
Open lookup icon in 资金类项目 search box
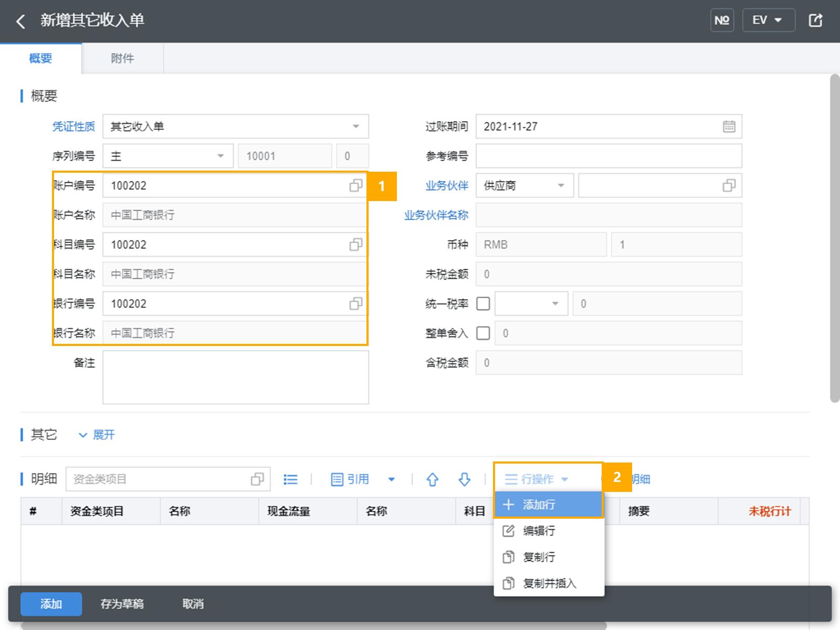tap(257, 479)
